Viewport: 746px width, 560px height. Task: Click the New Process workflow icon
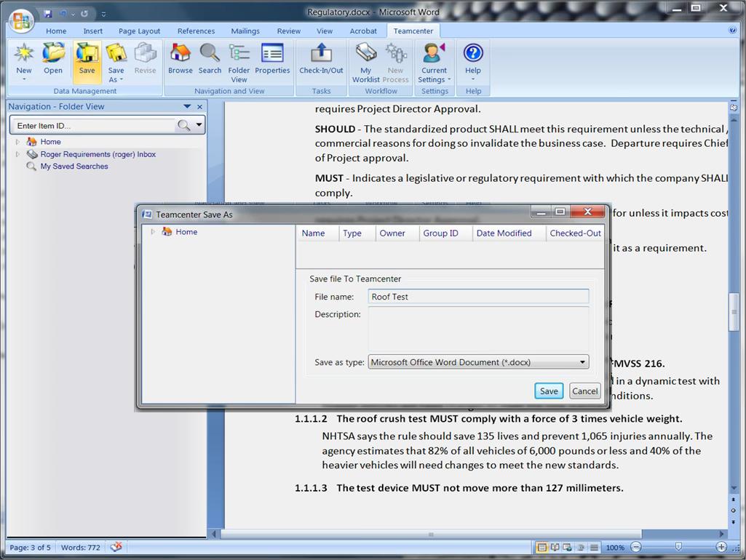point(395,53)
